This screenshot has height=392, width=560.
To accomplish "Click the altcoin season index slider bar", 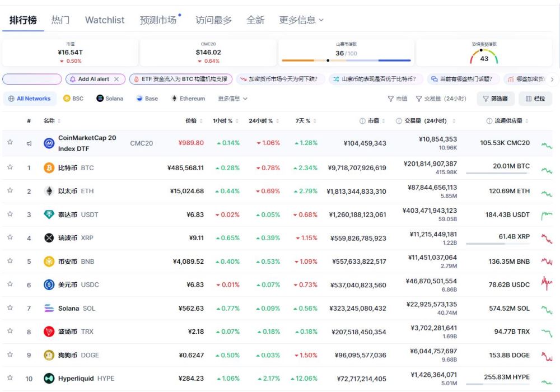I will click(346, 60).
